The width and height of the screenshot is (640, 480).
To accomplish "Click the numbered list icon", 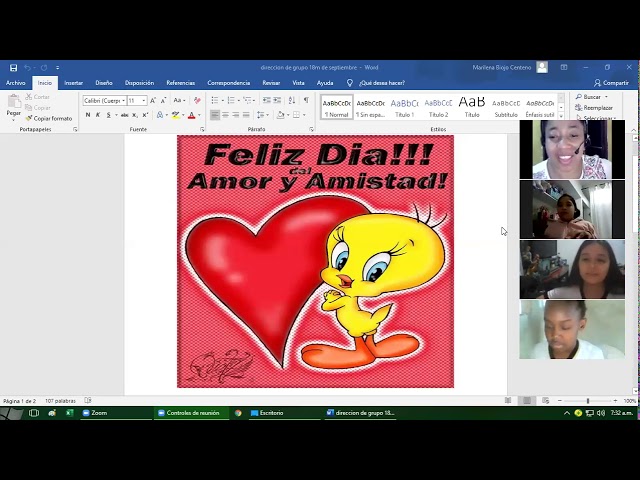I will [x=231, y=100].
